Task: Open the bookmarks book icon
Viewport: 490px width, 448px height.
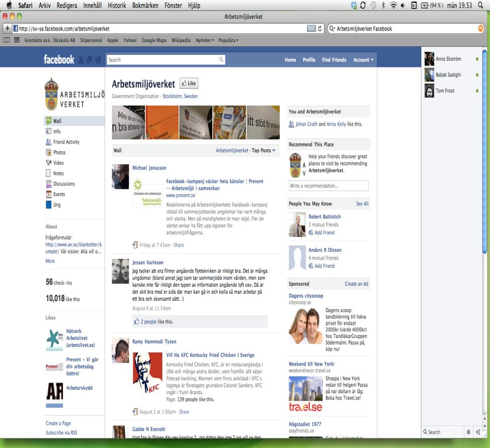Action: pyautogui.click(x=7, y=40)
